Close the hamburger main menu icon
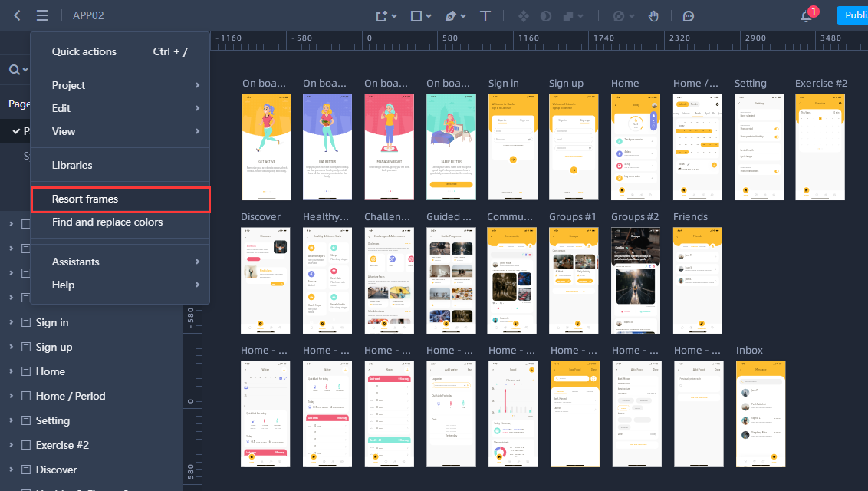The height and width of the screenshot is (491, 868). [42, 15]
